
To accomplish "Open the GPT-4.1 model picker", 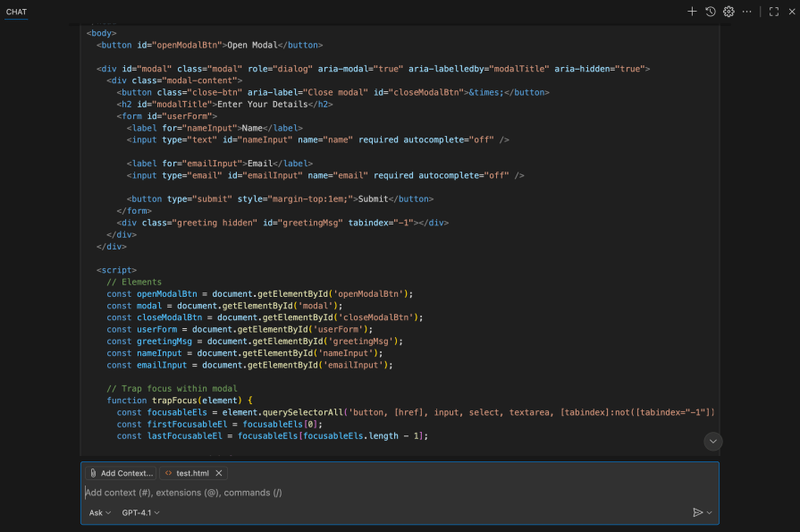I will [x=140, y=512].
